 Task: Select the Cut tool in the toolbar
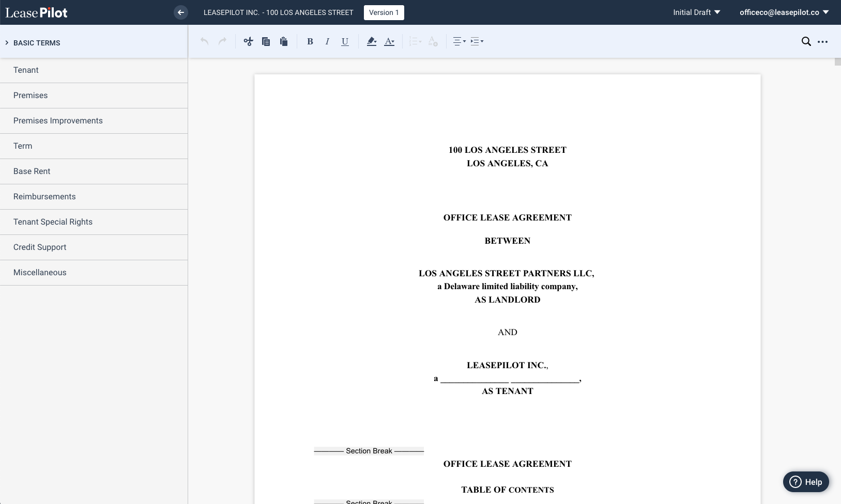tap(249, 41)
